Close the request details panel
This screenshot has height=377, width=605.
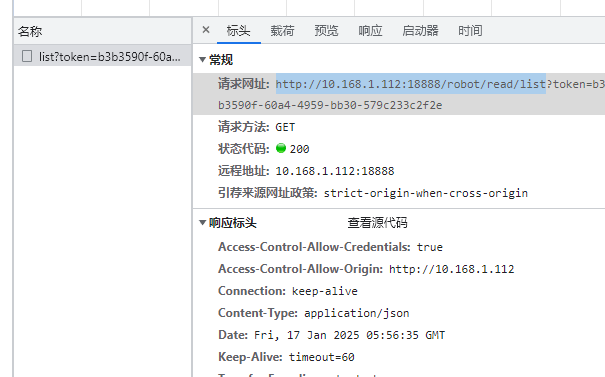[x=206, y=30]
